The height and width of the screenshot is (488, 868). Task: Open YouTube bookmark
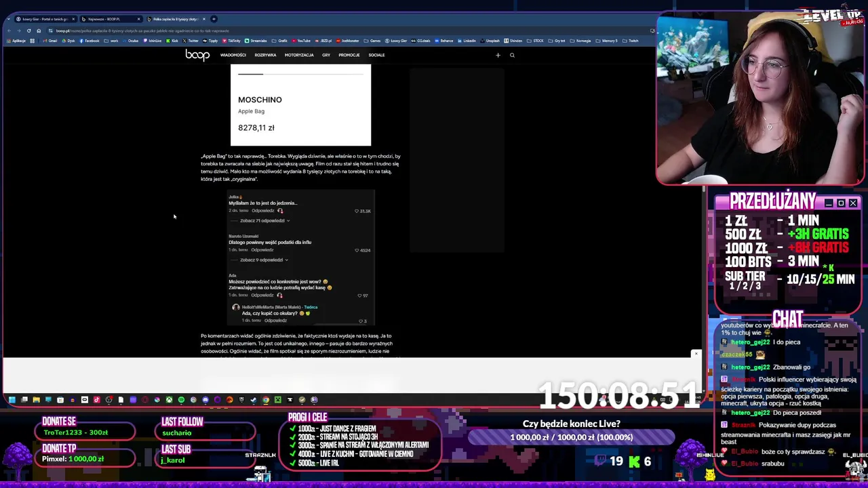point(301,41)
